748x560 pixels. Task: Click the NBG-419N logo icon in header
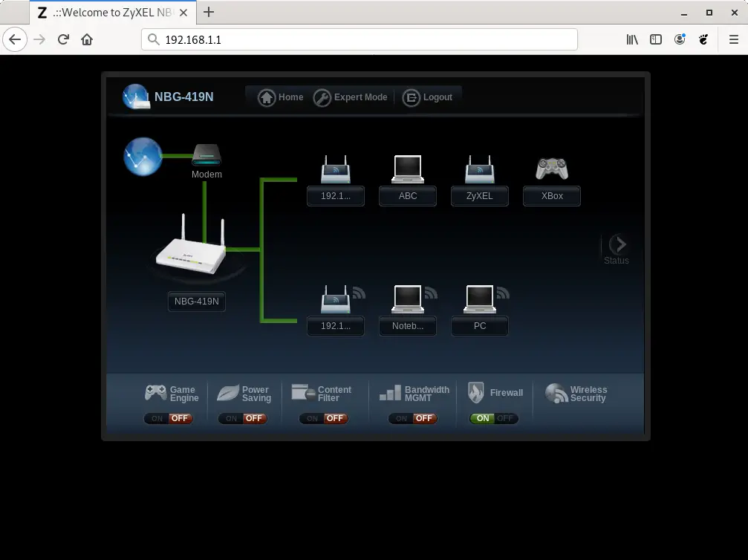click(136, 97)
